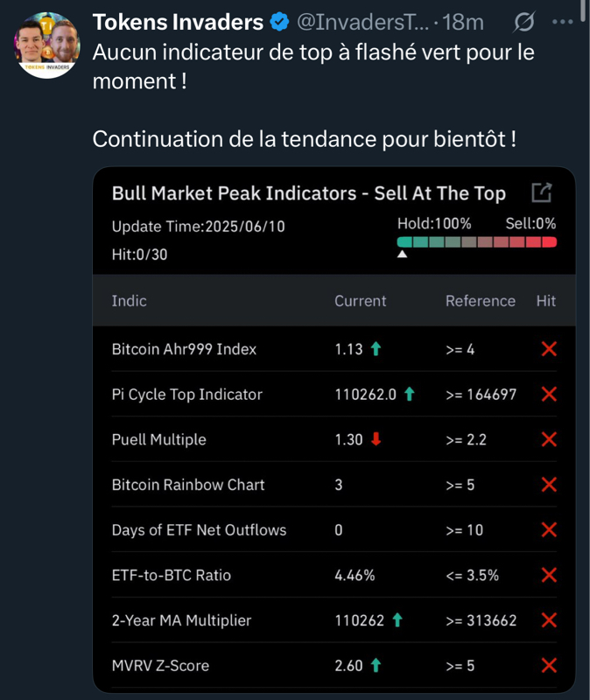The width and height of the screenshot is (590, 700).
Task: Click the Grok slashed-circle icon
Action: click(525, 21)
